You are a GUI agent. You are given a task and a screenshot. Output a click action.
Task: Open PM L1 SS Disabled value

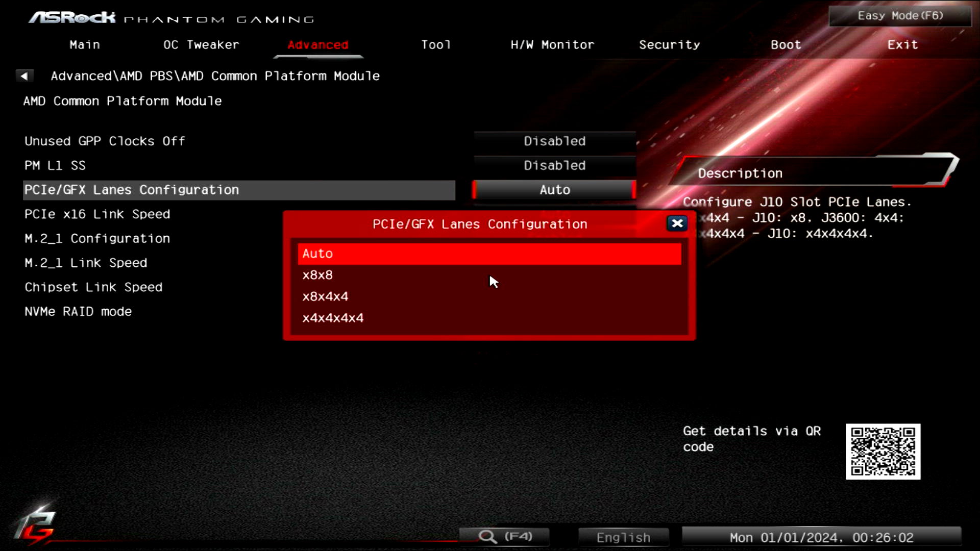tap(554, 165)
